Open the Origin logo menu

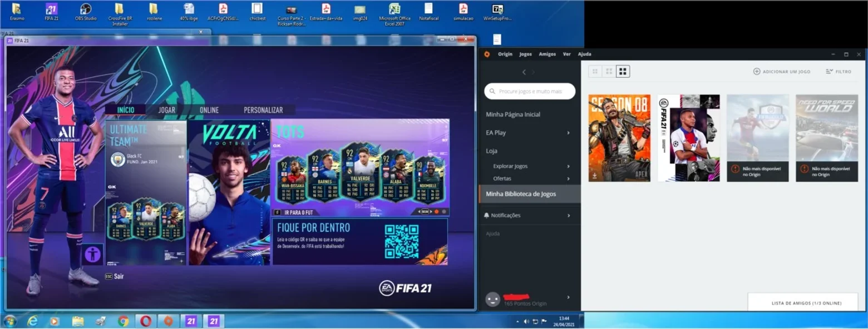point(487,54)
